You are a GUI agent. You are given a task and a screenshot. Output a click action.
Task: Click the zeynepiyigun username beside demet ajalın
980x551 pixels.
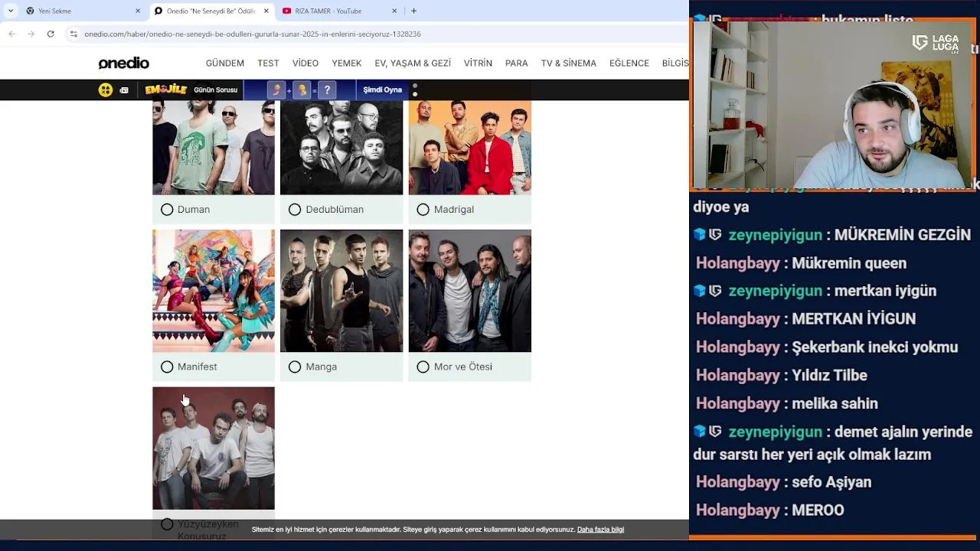click(x=775, y=432)
